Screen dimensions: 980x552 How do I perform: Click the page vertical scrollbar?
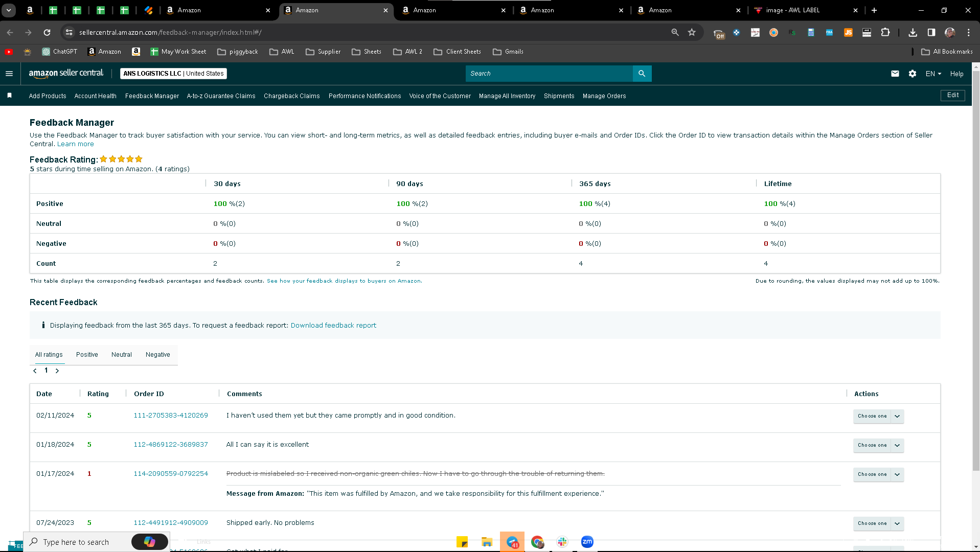(976, 271)
